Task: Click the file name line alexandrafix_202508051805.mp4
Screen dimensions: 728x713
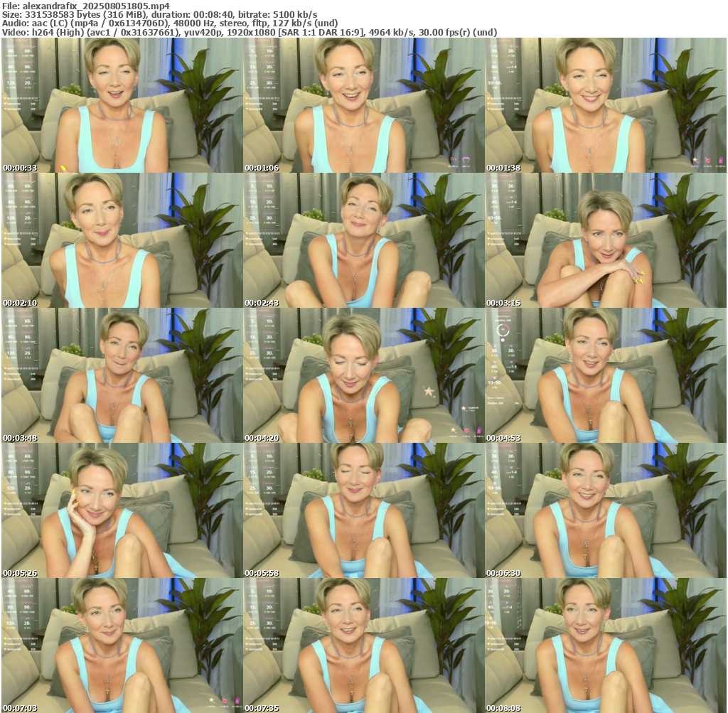Action: click(86, 6)
